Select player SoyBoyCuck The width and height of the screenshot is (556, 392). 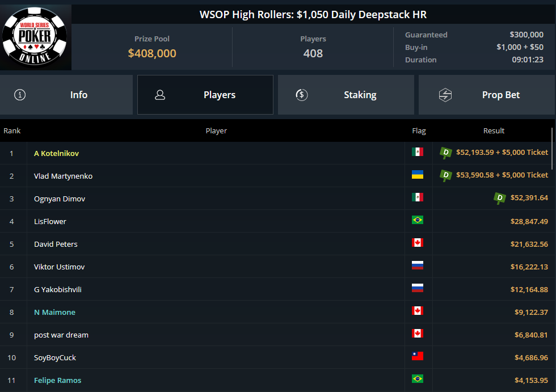pos(55,357)
